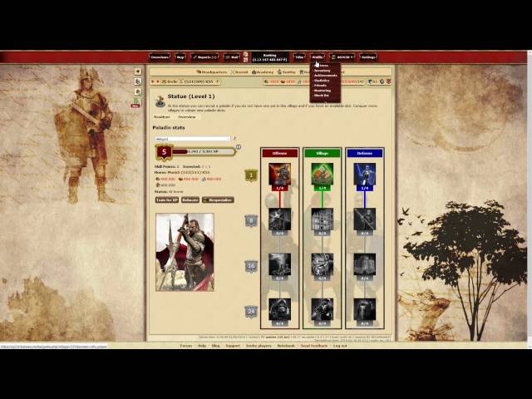
Task: Select Statistics in Profile dropdown
Action: pos(322,81)
